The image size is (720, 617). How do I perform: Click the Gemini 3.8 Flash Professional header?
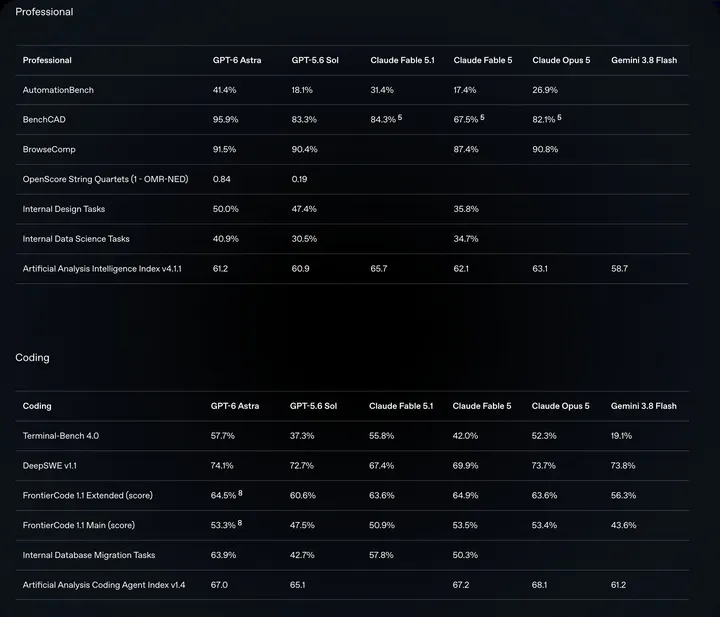coord(644,60)
